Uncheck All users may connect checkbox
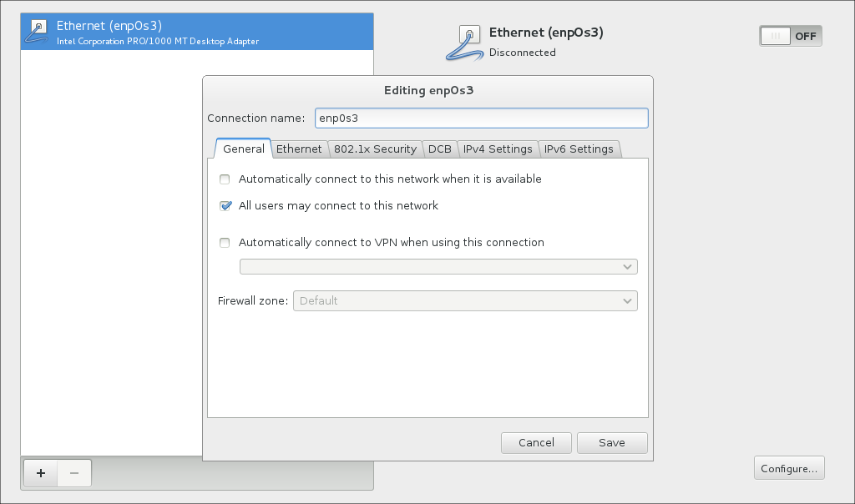 tap(225, 206)
